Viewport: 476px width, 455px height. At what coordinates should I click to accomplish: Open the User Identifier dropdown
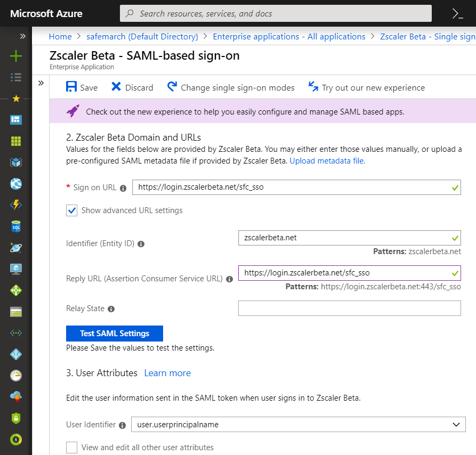coord(298,424)
